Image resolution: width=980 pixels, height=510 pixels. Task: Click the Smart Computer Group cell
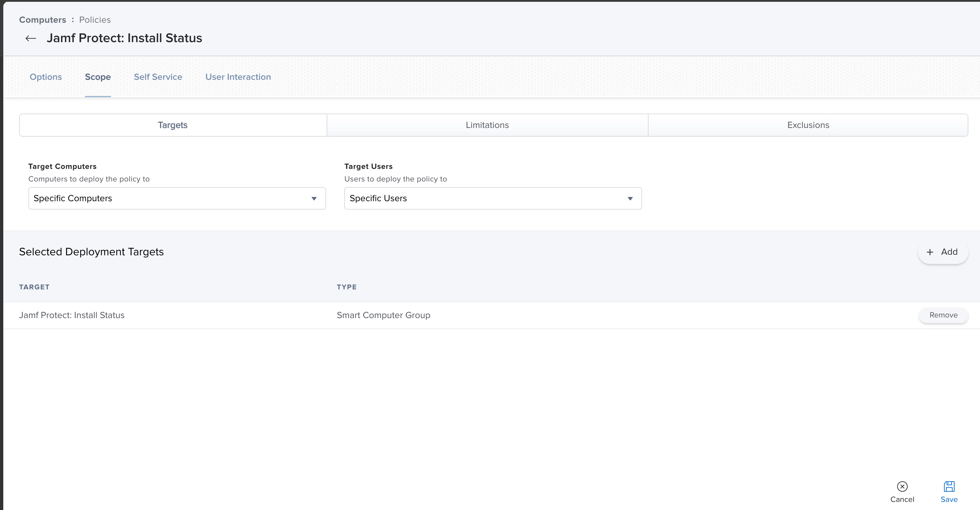click(x=384, y=315)
